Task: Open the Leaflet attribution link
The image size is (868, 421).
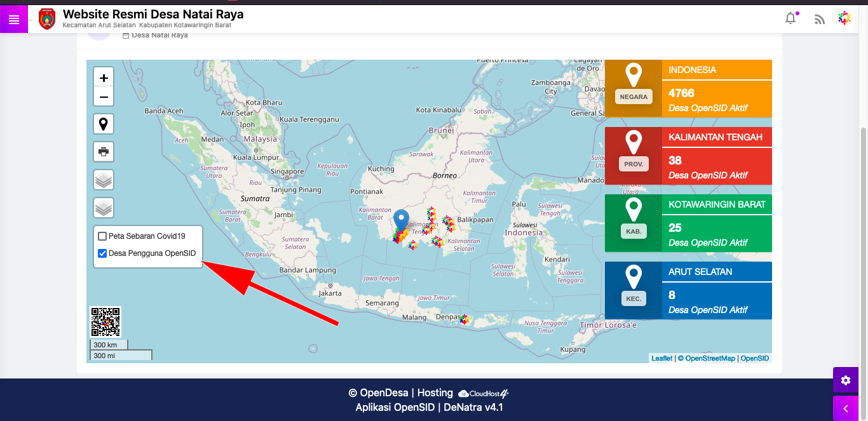Action: pyautogui.click(x=661, y=358)
